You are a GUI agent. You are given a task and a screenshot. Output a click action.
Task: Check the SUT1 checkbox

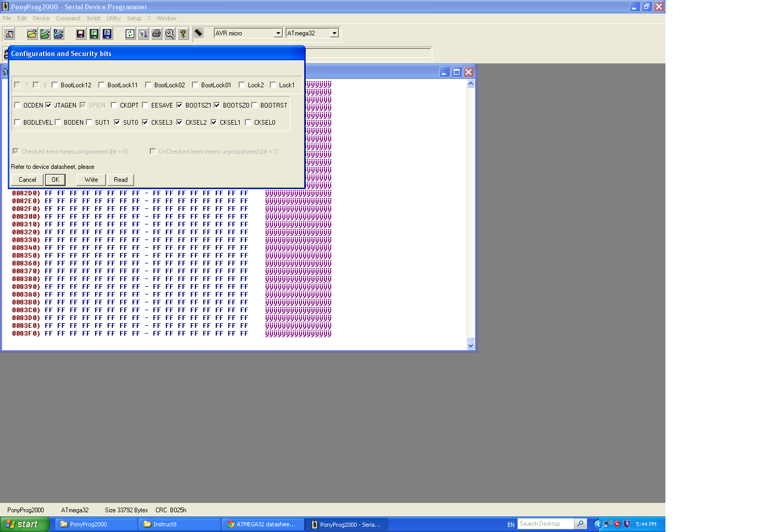coord(89,122)
